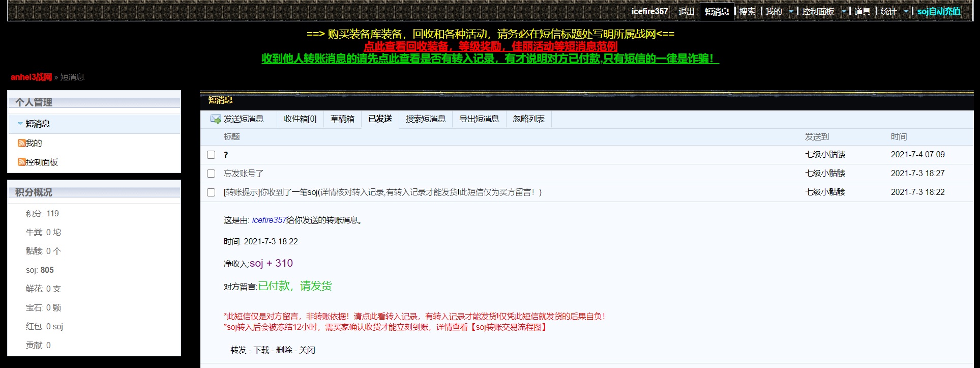Click the orange feed icon beside 我的
980x368 pixels.
tap(21, 143)
